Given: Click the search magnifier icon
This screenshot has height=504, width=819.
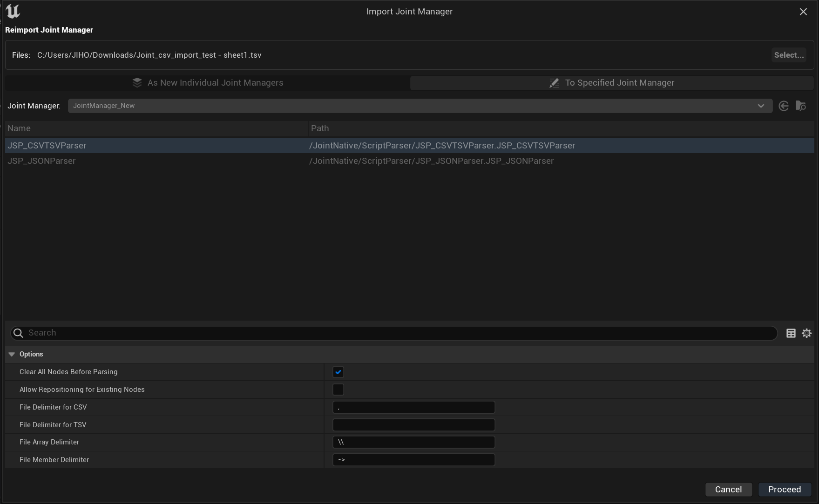Looking at the screenshot, I should 18,333.
